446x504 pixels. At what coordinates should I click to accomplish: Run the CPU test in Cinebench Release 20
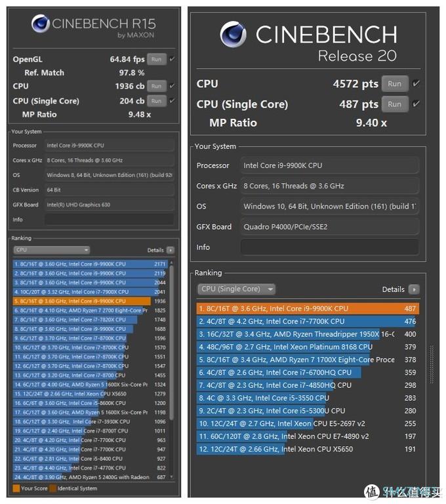(395, 84)
